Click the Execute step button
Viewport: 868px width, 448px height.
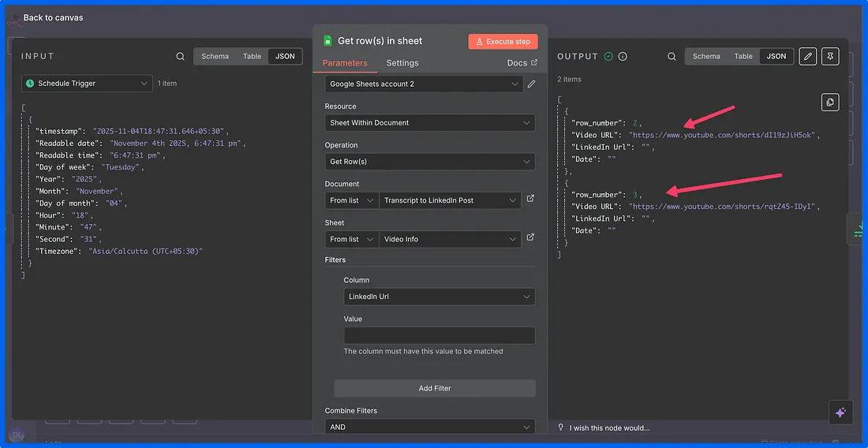[503, 42]
